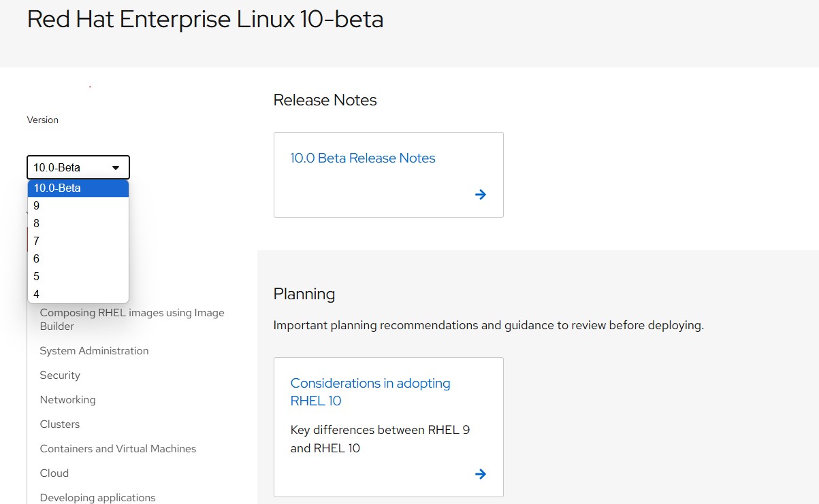This screenshot has width=819, height=504.
Task: Open Developing applications in the sidebar
Action: coord(97,498)
